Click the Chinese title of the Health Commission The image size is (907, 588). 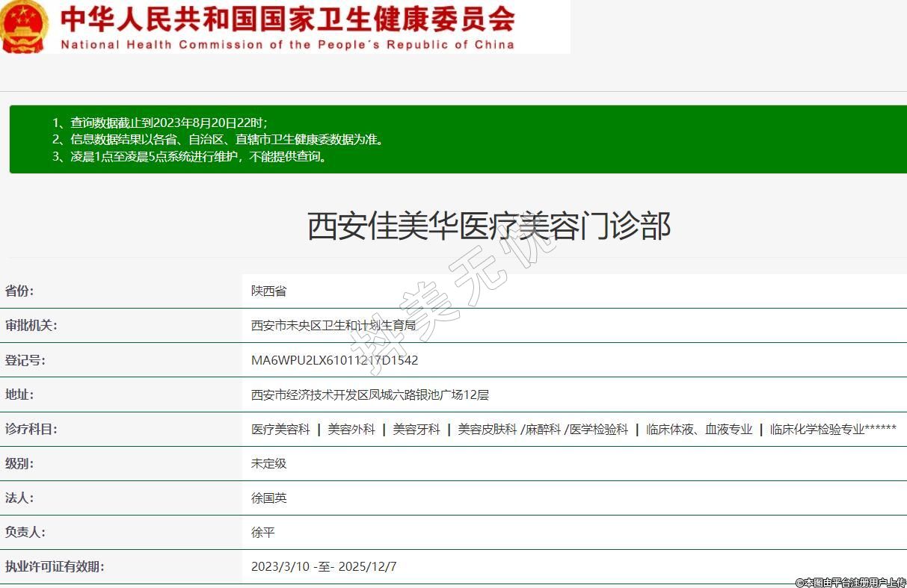coord(287,19)
